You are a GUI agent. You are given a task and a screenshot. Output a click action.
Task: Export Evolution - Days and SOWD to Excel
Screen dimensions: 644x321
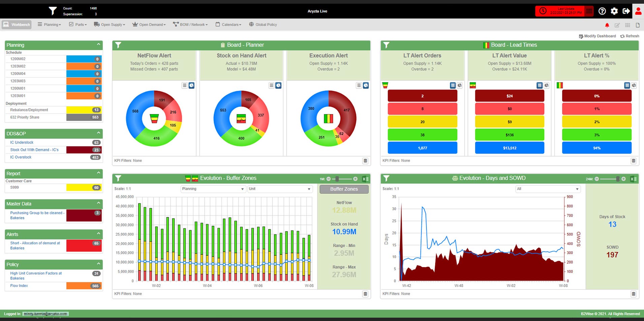click(633, 179)
